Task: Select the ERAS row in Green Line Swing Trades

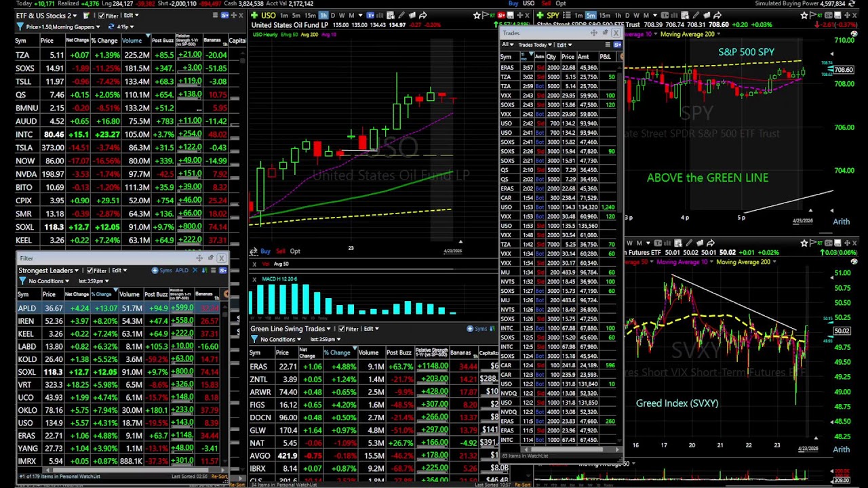Action: [373, 367]
